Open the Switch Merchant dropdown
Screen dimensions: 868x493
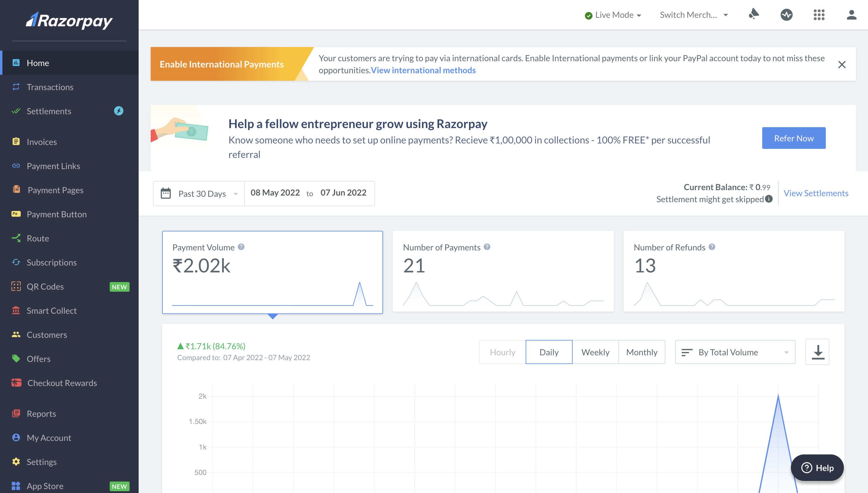click(x=694, y=15)
